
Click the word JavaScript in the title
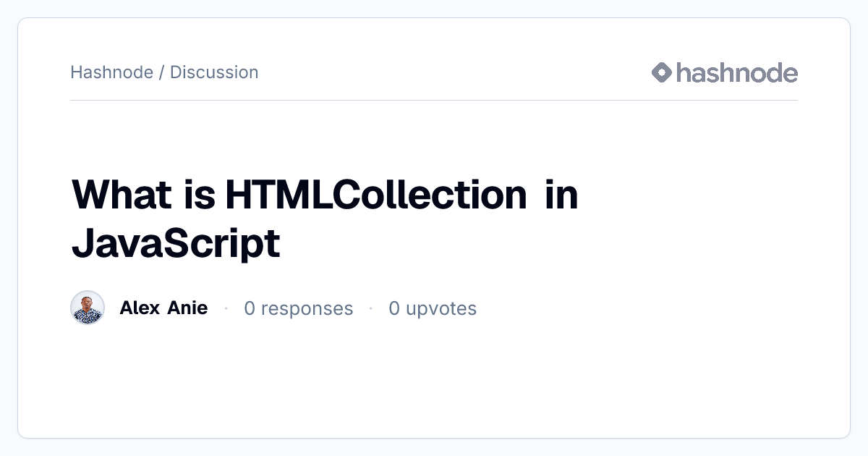pyautogui.click(x=176, y=245)
